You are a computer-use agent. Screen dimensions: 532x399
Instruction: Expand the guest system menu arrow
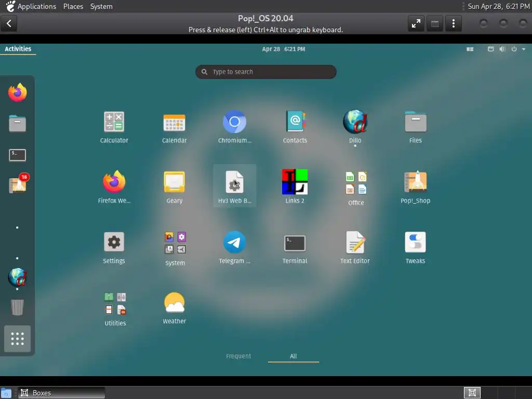524,49
